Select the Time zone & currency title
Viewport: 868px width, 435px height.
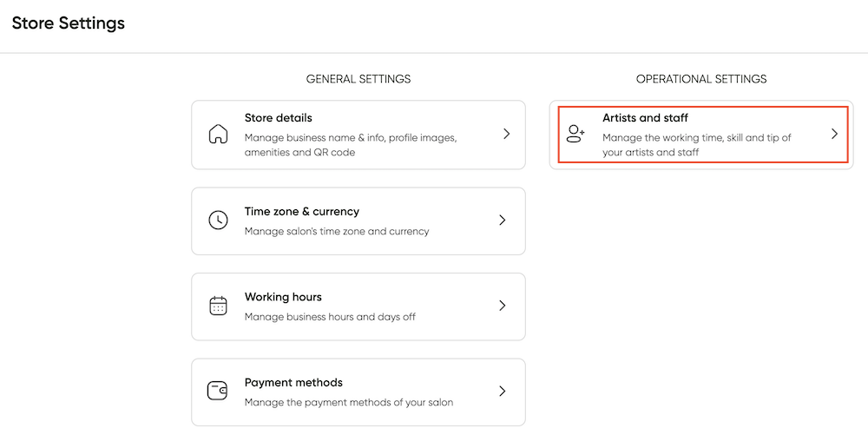tap(302, 211)
